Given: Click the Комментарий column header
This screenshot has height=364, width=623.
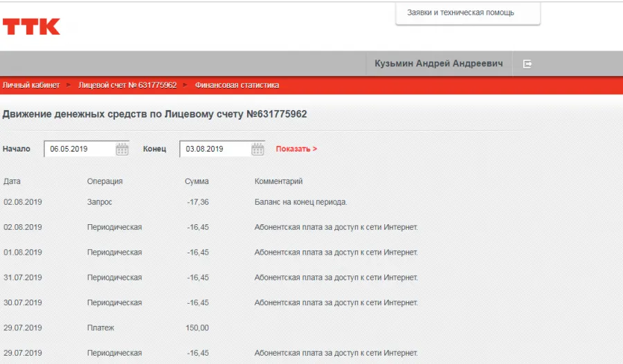Looking at the screenshot, I should click(x=278, y=181).
